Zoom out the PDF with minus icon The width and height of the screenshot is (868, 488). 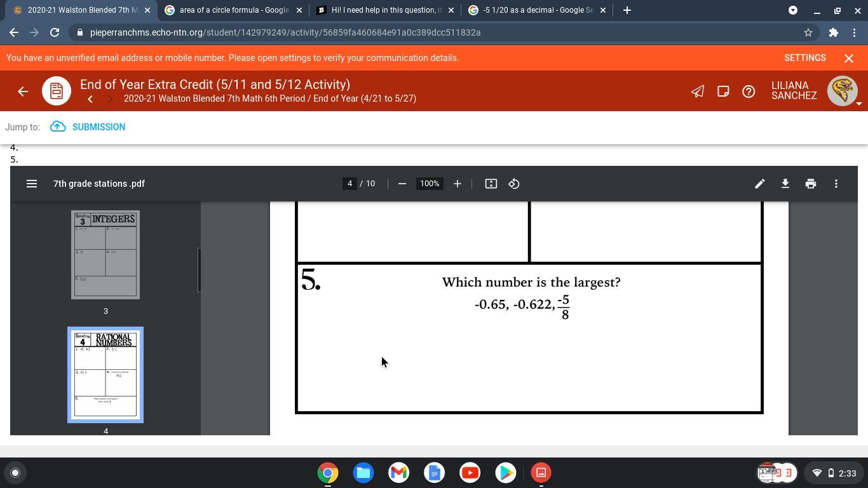[402, 184]
